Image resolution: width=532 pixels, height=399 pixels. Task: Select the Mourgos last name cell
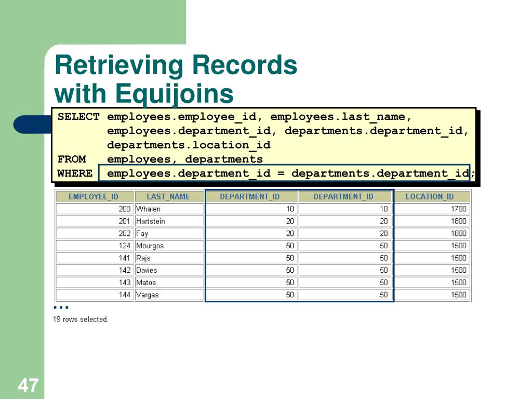click(x=169, y=245)
